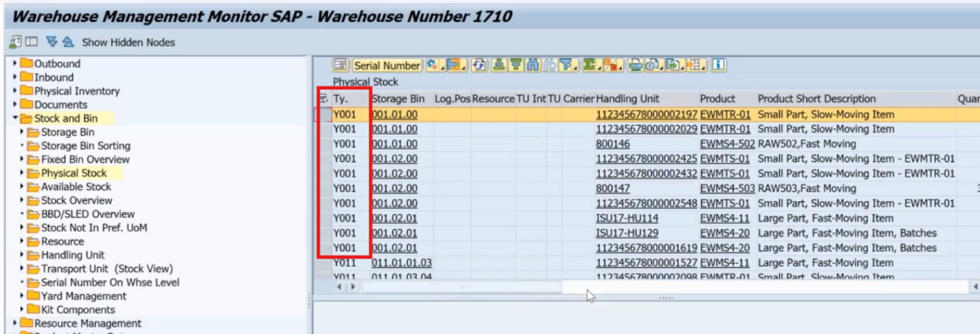Sort the list in ascending order
980x334 pixels.
(x=498, y=66)
